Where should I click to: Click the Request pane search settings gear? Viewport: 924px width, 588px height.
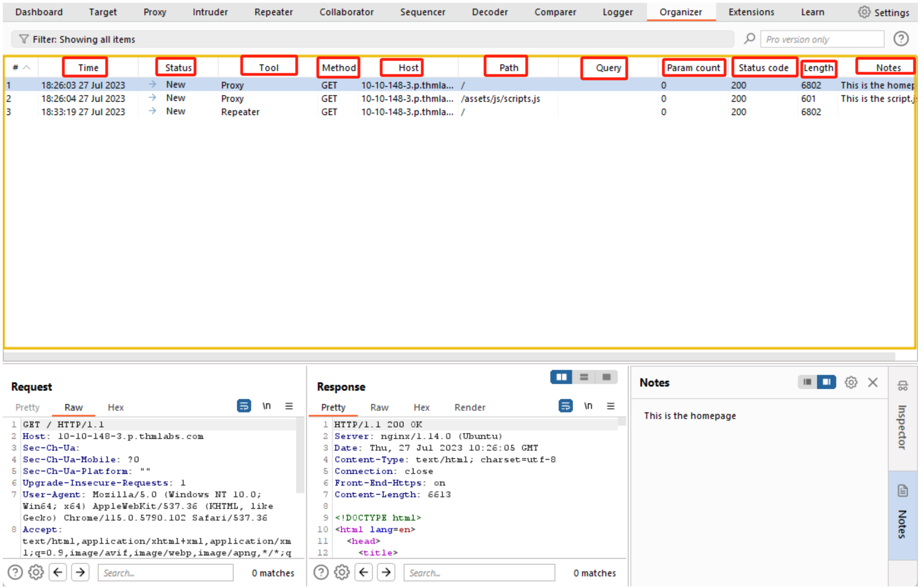[x=36, y=572]
